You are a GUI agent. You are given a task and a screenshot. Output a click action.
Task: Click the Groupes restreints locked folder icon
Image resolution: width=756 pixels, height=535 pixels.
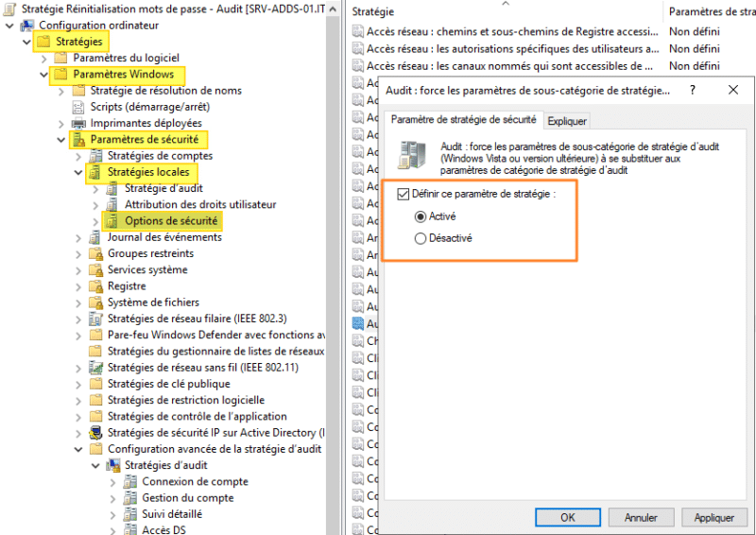[95, 253]
